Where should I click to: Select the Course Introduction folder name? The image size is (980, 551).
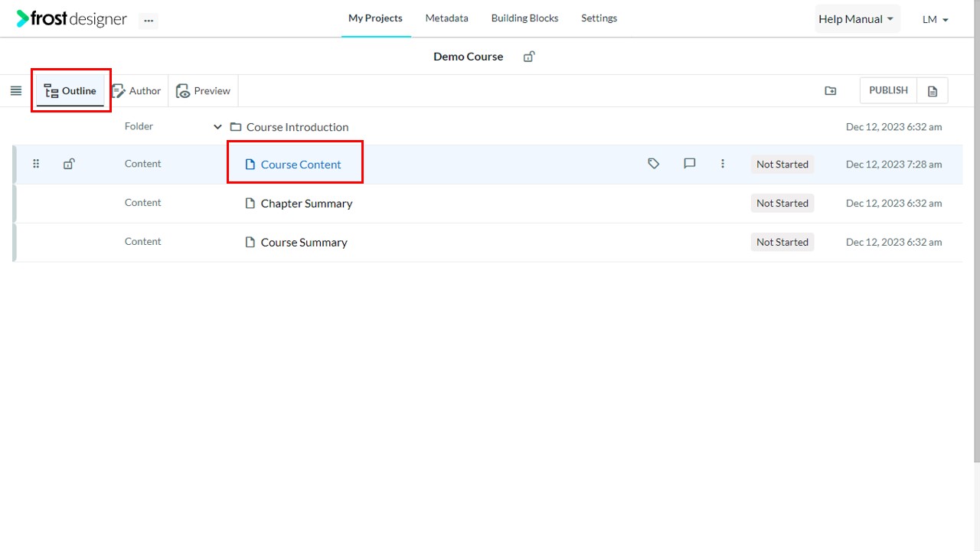pos(297,127)
